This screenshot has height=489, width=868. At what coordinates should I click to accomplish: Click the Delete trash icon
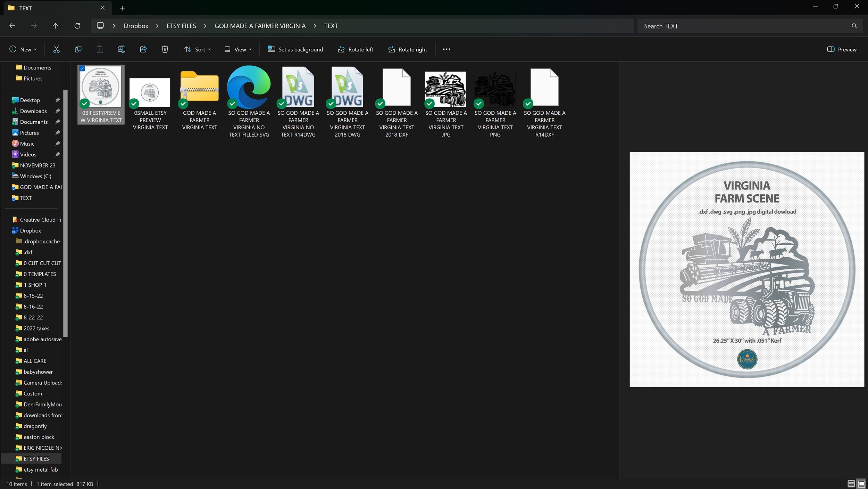[165, 49]
